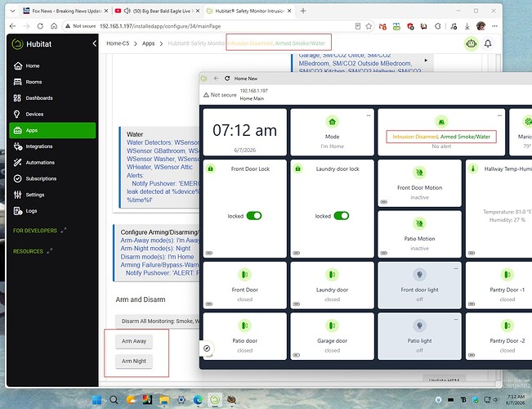Viewport: 532px width, 409px height.
Task: Click the Arm Night button
Action: coord(134,361)
